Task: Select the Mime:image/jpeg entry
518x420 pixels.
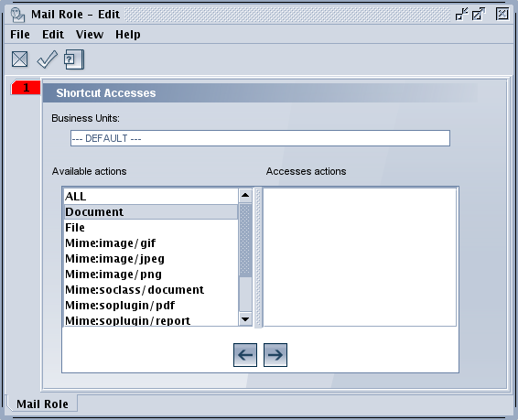Action: click(151, 259)
